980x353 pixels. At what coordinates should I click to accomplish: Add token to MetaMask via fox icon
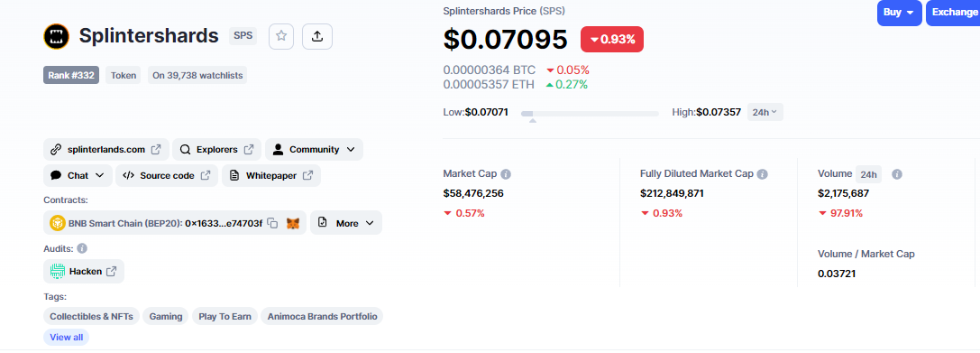point(292,223)
